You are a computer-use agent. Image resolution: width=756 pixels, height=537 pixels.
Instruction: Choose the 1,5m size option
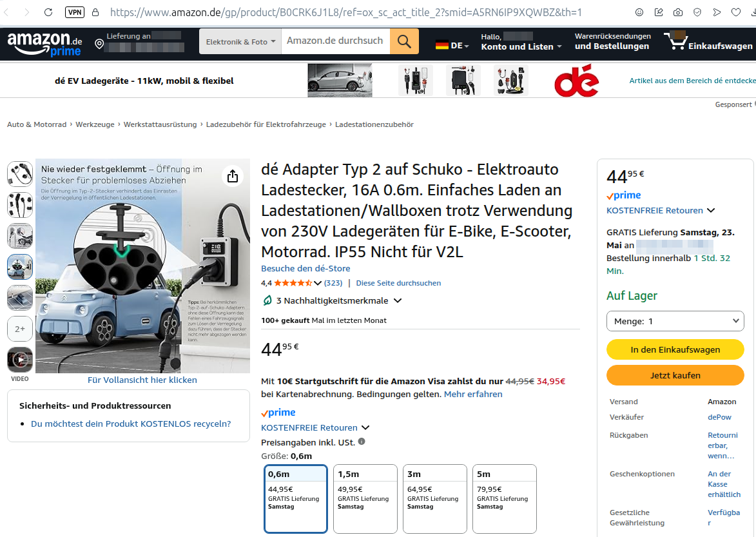pyautogui.click(x=365, y=498)
